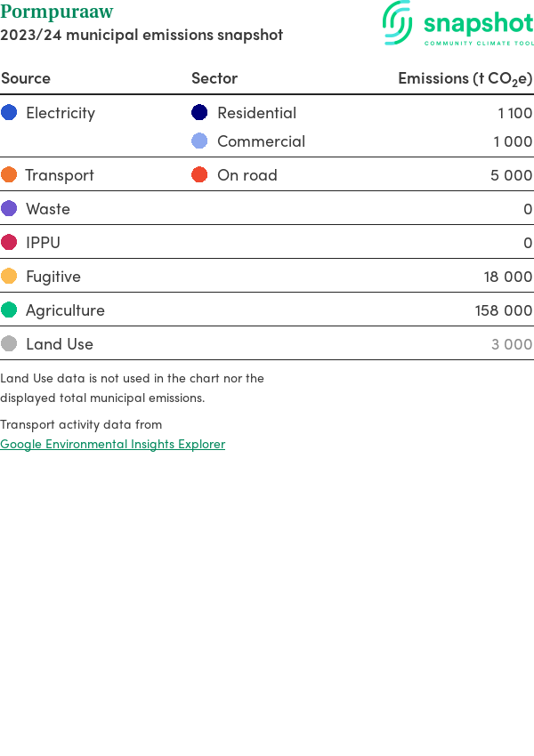Click the Source column header

point(26,78)
